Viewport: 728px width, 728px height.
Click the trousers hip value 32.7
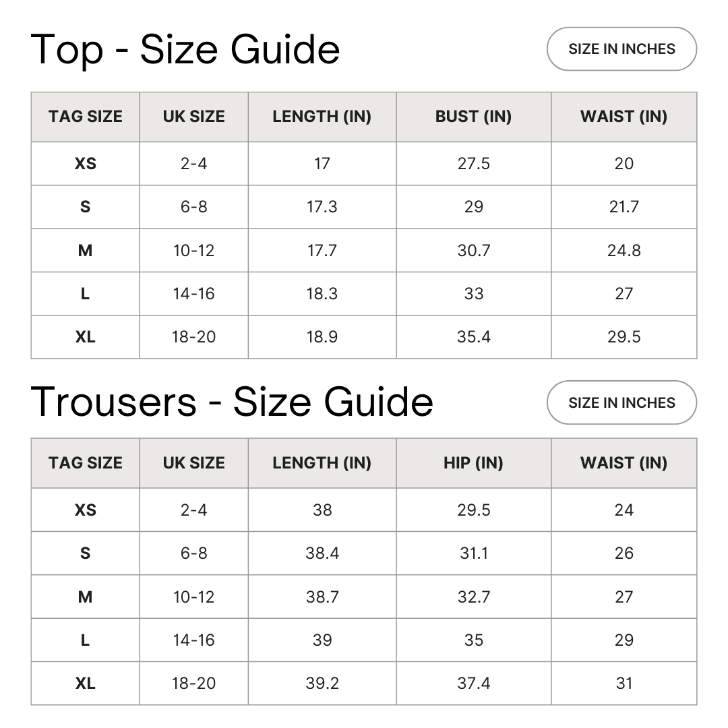point(473,597)
